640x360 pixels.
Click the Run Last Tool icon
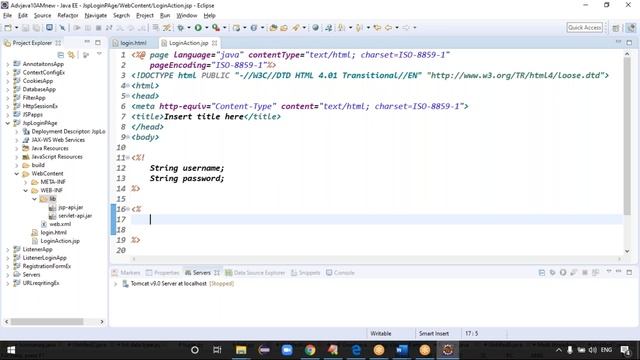(216, 28)
